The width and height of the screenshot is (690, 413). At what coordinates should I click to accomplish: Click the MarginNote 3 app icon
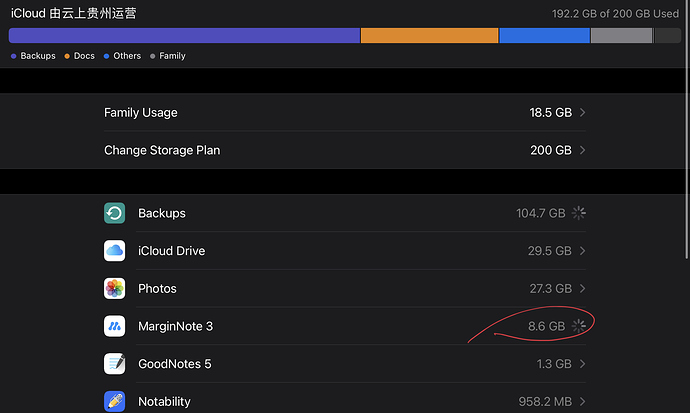pos(114,326)
